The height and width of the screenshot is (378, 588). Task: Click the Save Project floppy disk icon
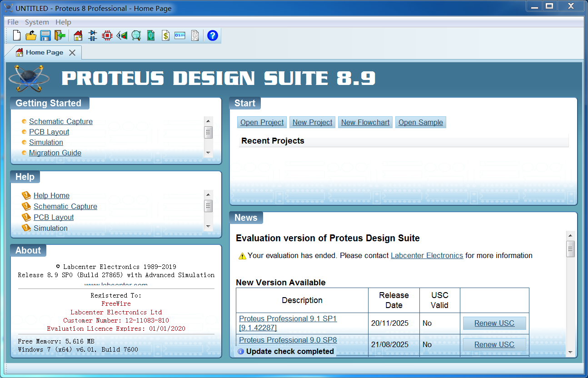coord(45,35)
